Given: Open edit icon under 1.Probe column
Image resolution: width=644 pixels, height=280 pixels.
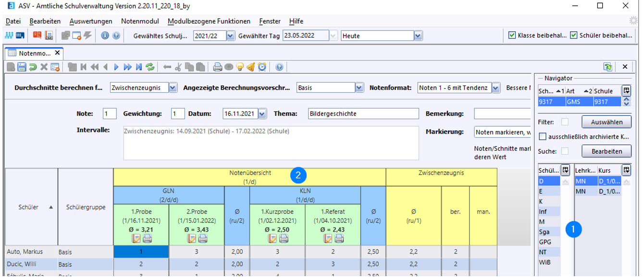Looking at the screenshot, I should point(136,238).
